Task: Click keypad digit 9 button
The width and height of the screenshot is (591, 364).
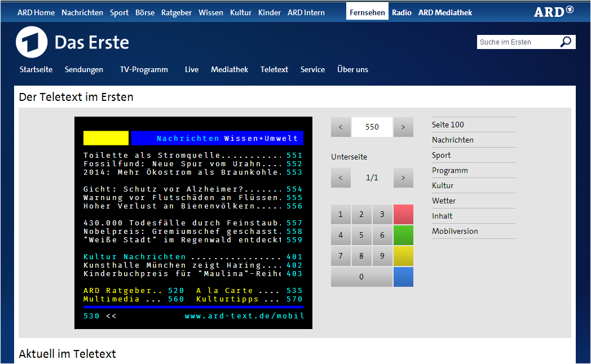Action: tap(382, 256)
